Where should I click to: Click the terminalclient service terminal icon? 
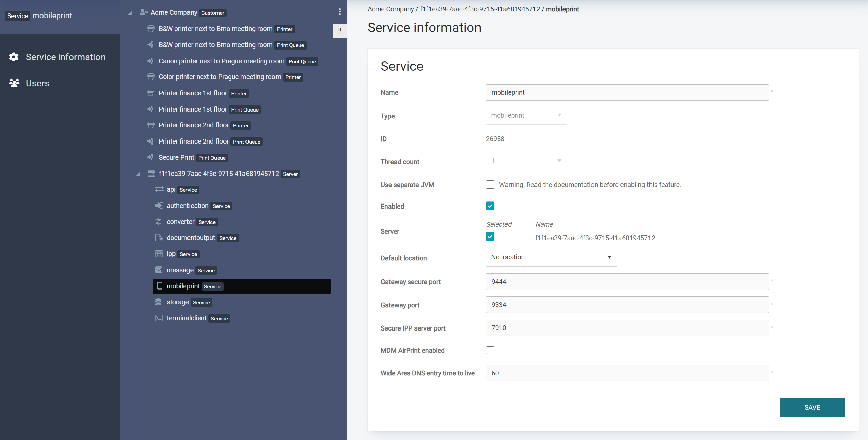159,318
